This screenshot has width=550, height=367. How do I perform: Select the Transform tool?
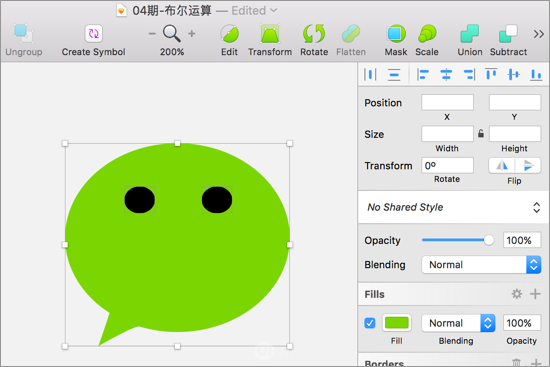pyautogui.click(x=270, y=34)
